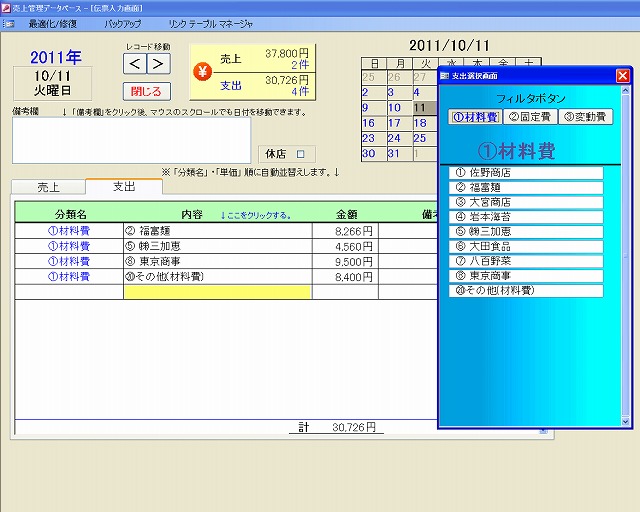The image size is (640, 512).
Task: Select the ①材料費 filter button
Action: (x=476, y=117)
